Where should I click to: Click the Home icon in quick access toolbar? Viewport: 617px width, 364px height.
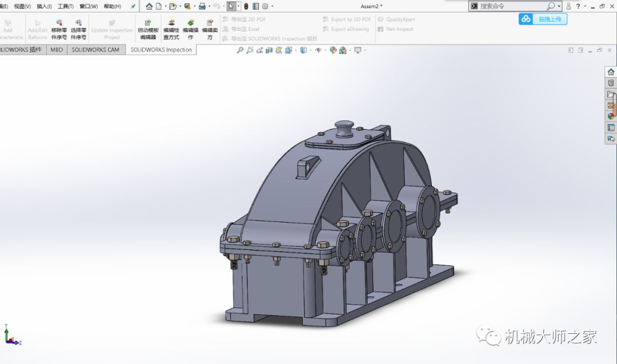[149, 6]
